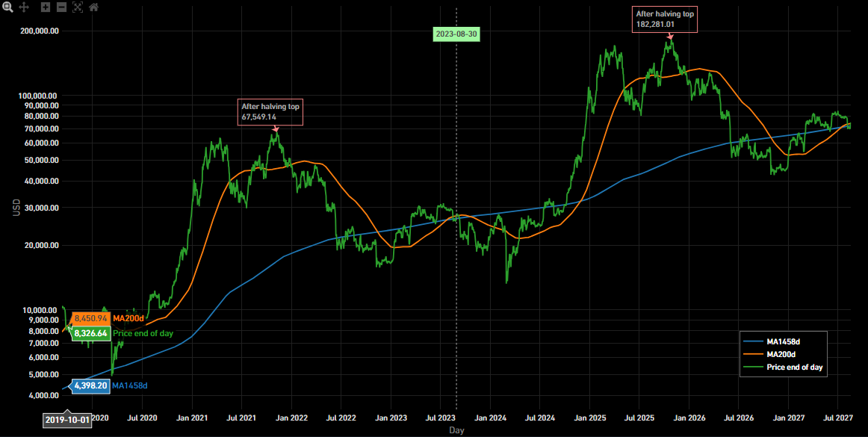Click the Jul 2026 x-axis label
This screenshot has width=868, height=437.
pos(739,418)
